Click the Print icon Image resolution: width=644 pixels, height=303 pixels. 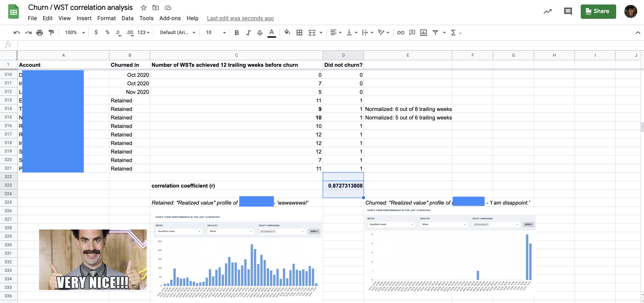pos(39,32)
